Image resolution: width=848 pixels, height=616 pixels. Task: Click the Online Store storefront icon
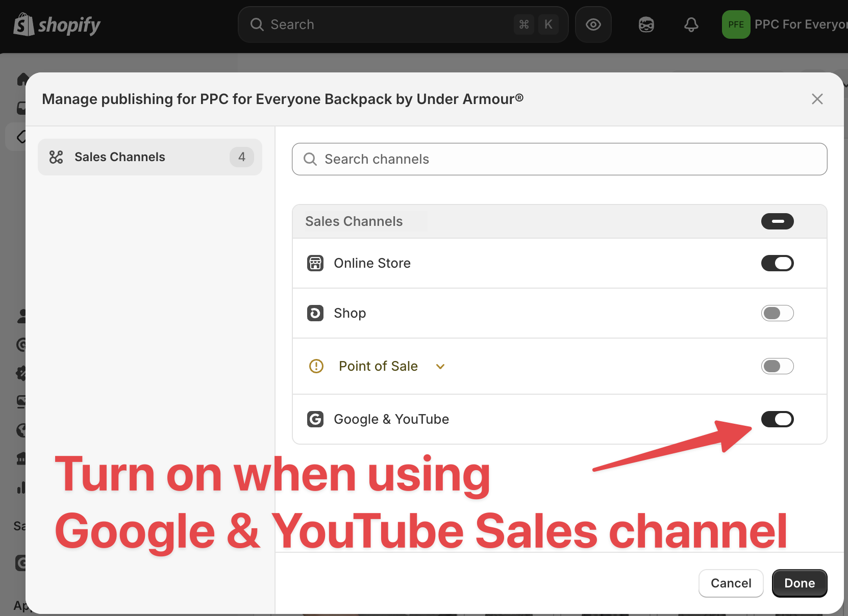pyautogui.click(x=315, y=263)
